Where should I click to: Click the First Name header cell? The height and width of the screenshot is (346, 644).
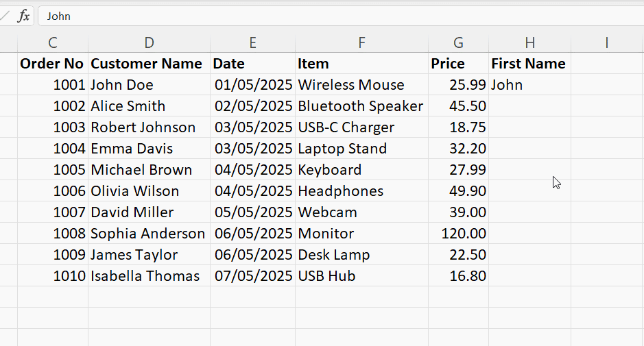(529, 64)
